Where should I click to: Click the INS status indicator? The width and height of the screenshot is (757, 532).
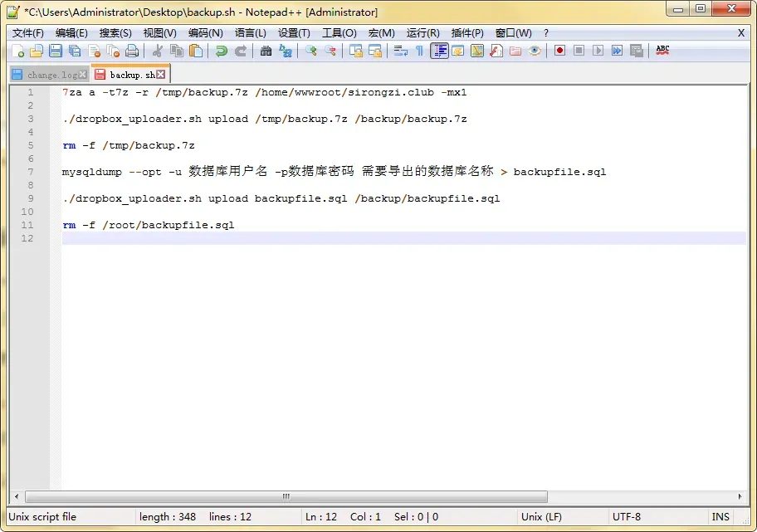tap(720, 516)
